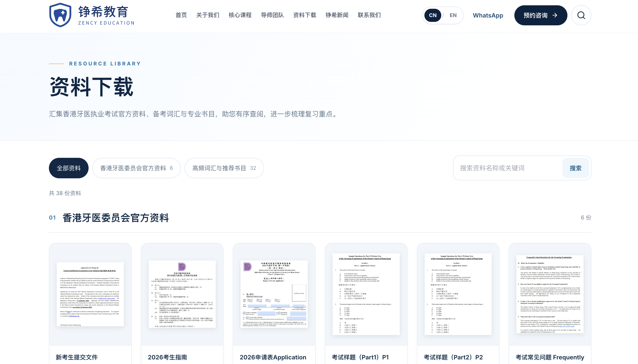
Task: Open the 2026申请表Application thumbnail
Action: (x=274, y=294)
